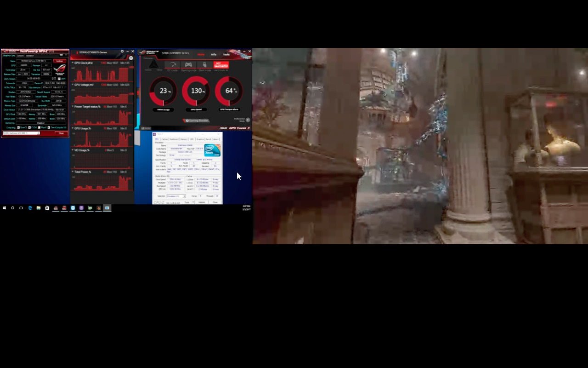Collapse the GPU Clock graph section
This screenshot has width=588, height=368.
click(x=73, y=63)
